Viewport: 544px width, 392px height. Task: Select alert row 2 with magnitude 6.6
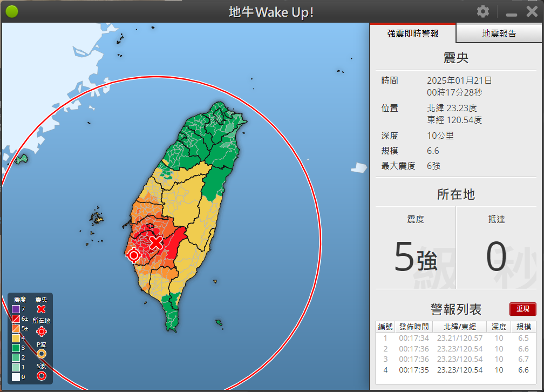456,349
